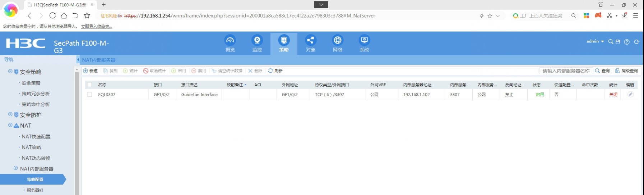Open the browser hamburger menu
Screen dimensions: 644x195
point(635,15)
